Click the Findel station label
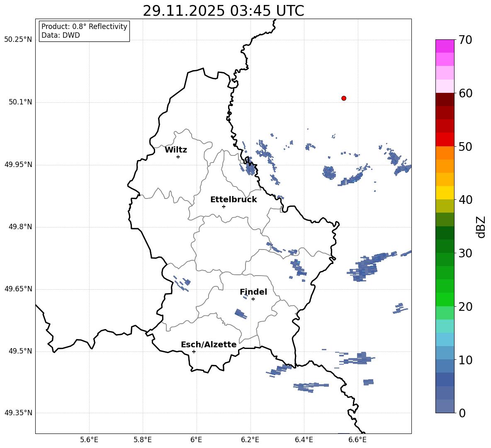This screenshot has height=448, width=491. coord(253,292)
